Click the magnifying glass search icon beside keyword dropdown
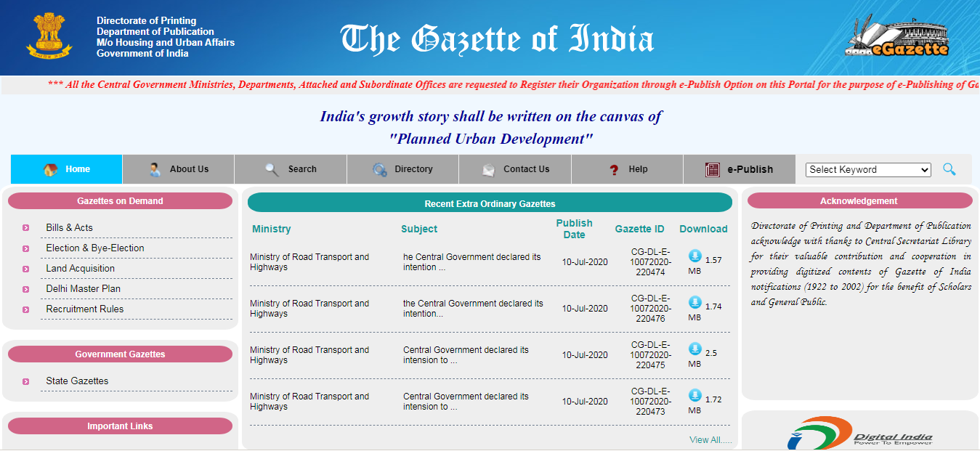Viewport: 980px width, 451px height. (x=949, y=169)
